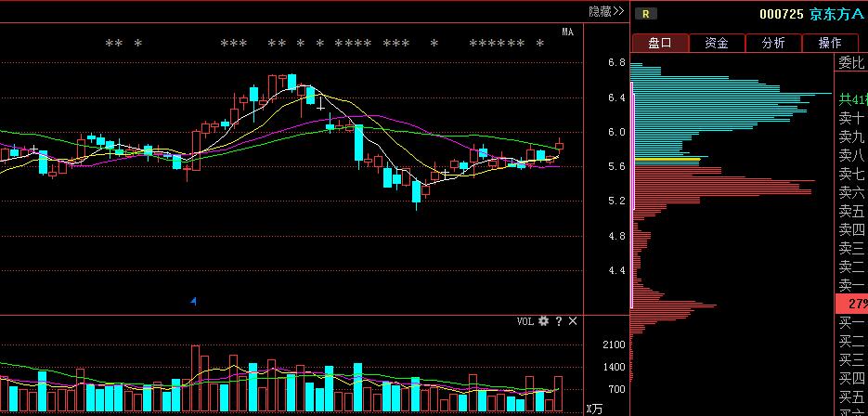The height and width of the screenshot is (416, 868).
Task: Click the stock name 京东方A
Action: pyautogui.click(x=836, y=14)
